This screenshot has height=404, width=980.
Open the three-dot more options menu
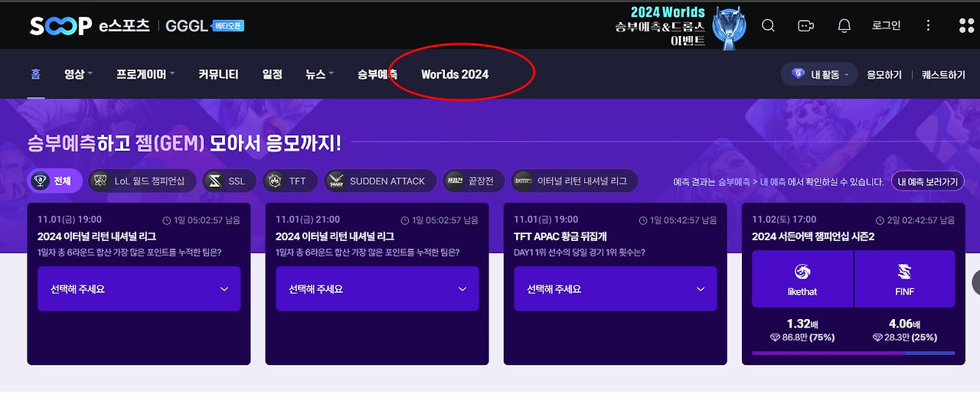click(x=929, y=25)
